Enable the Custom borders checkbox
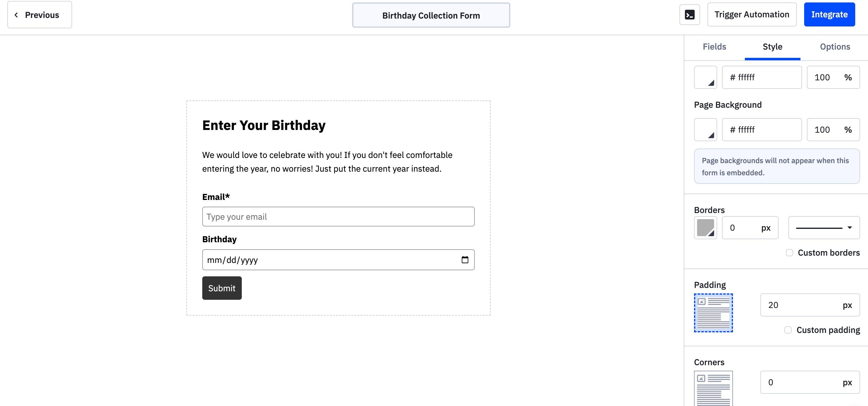 point(789,253)
